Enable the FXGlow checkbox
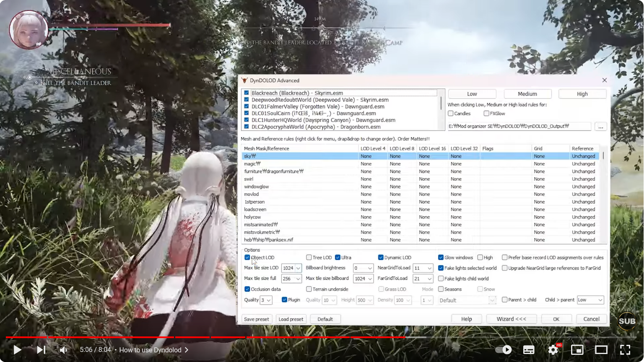 pyautogui.click(x=486, y=114)
